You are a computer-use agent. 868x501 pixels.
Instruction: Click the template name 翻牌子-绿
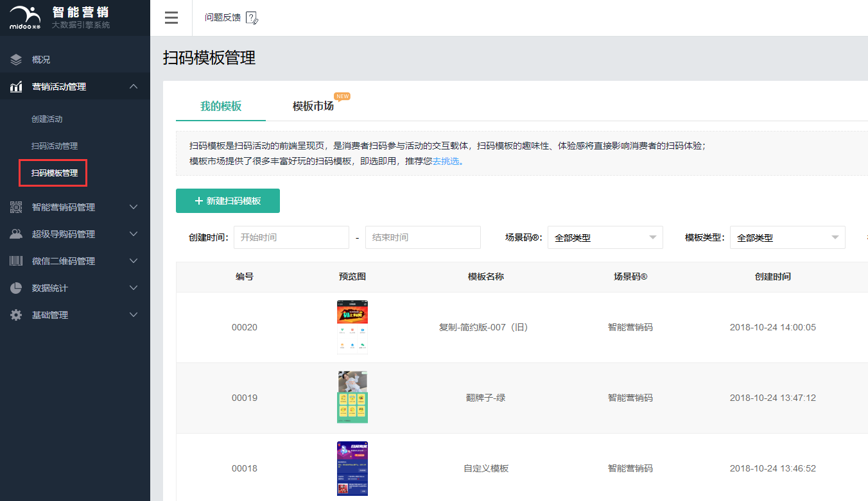click(x=486, y=398)
